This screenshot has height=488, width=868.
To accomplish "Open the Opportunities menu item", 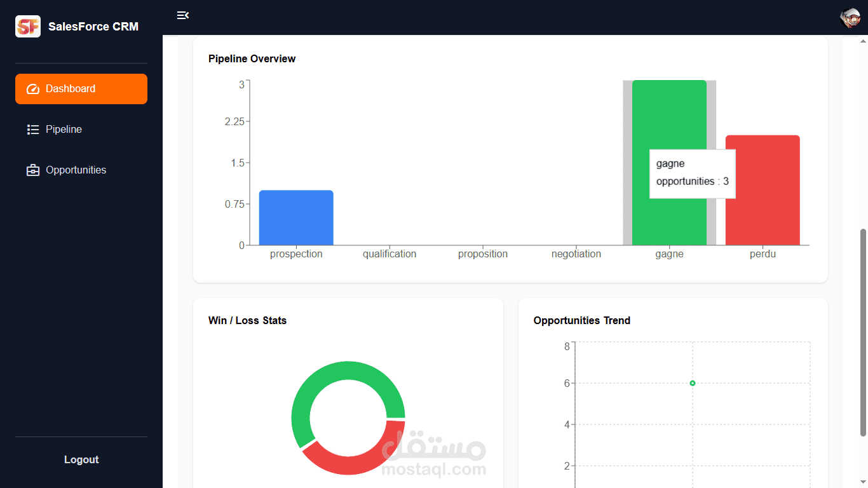I will tap(81, 170).
